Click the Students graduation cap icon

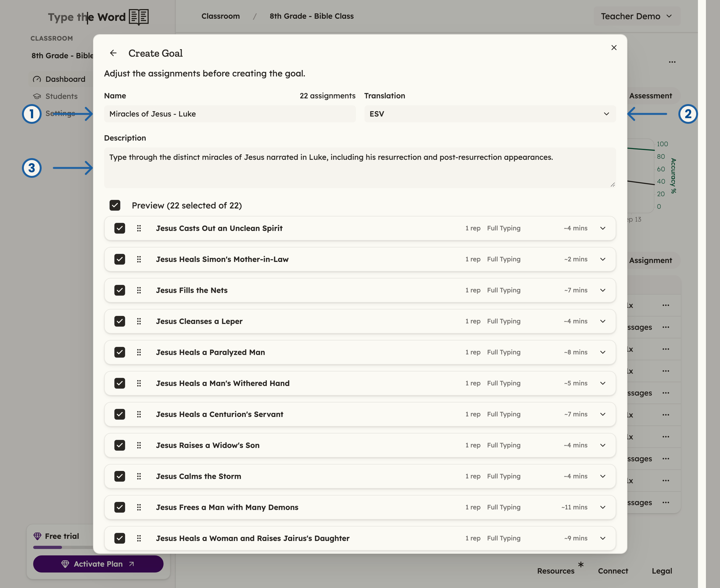(x=37, y=96)
